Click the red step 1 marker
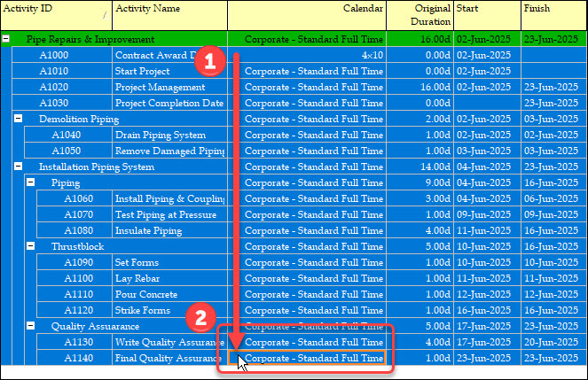The width and height of the screenshot is (588, 380). 208,60
